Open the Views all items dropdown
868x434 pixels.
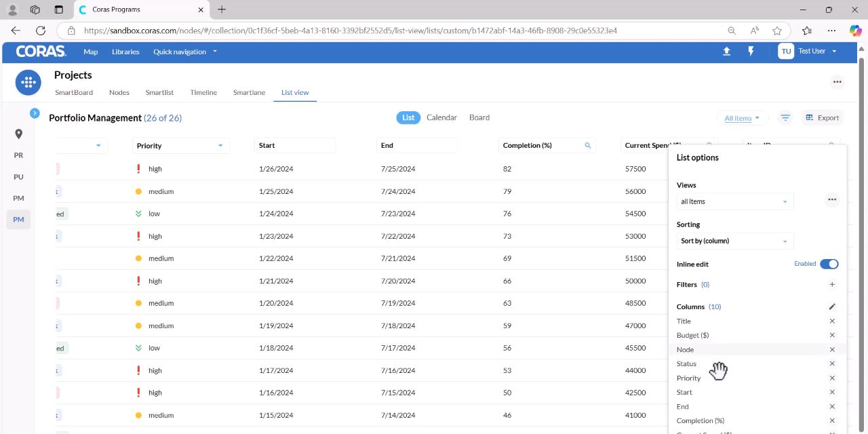click(x=735, y=201)
